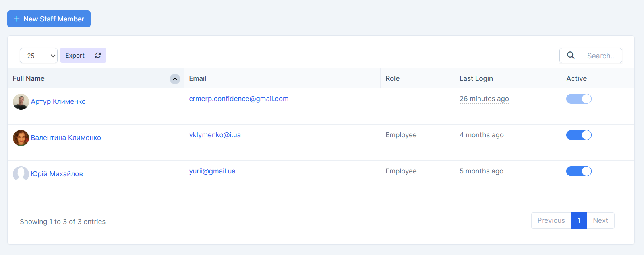
Task: Toggle active switch for Артур Клименко
Action: (579, 99)
